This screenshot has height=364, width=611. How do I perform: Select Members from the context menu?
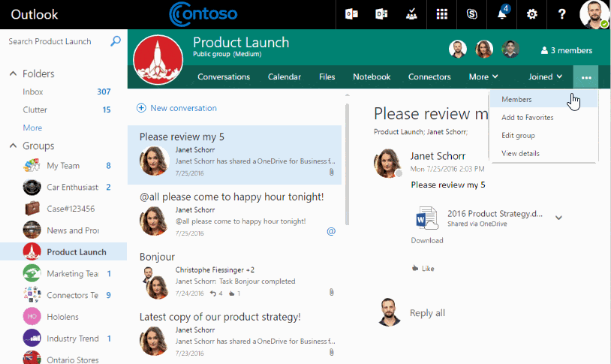516,99
